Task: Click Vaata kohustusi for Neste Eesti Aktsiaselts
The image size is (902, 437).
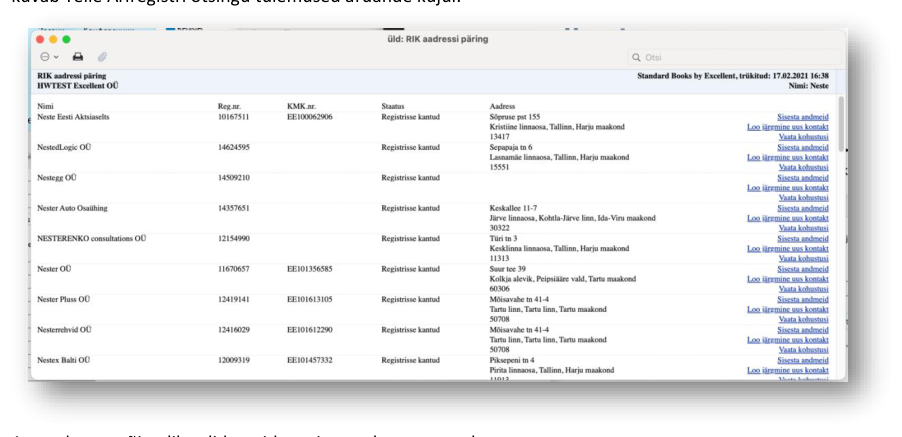Action: pos(803,137)
